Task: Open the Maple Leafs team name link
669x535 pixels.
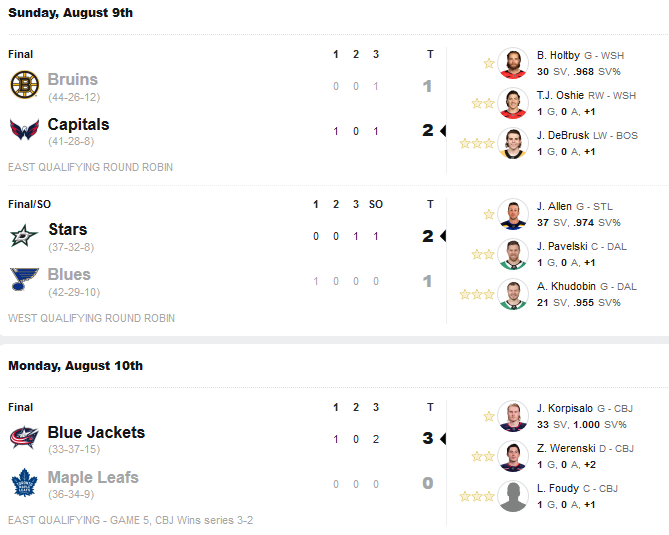Action: (x=93, y=477)
